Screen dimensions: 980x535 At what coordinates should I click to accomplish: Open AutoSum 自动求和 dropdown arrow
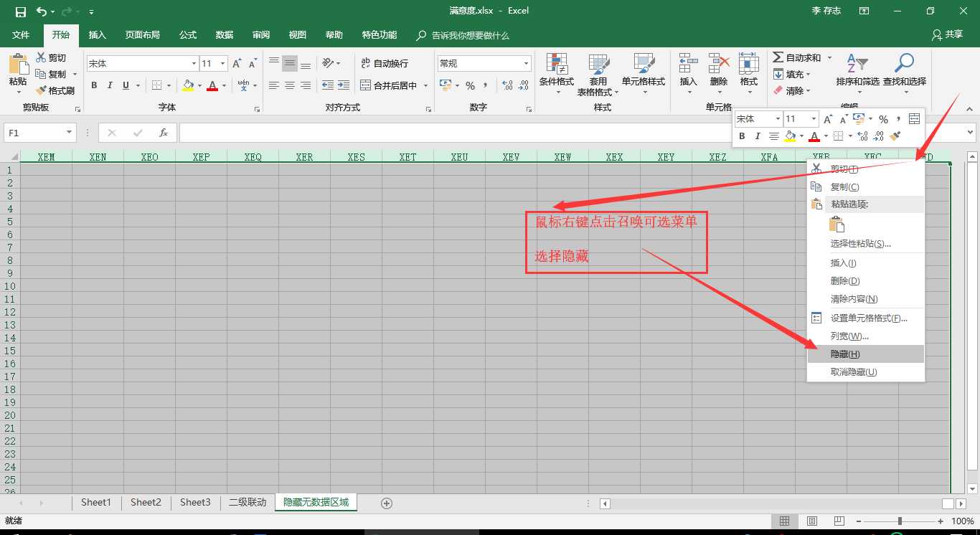tap(829, 57)
